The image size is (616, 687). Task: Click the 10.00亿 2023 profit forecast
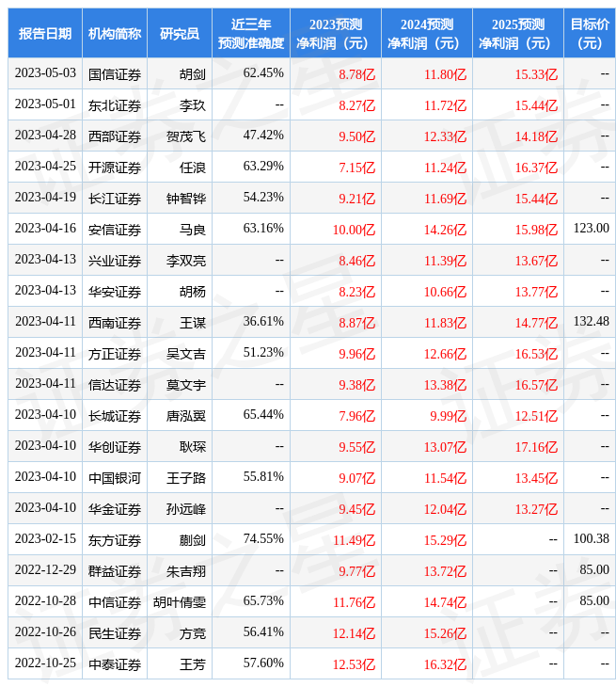354,230
